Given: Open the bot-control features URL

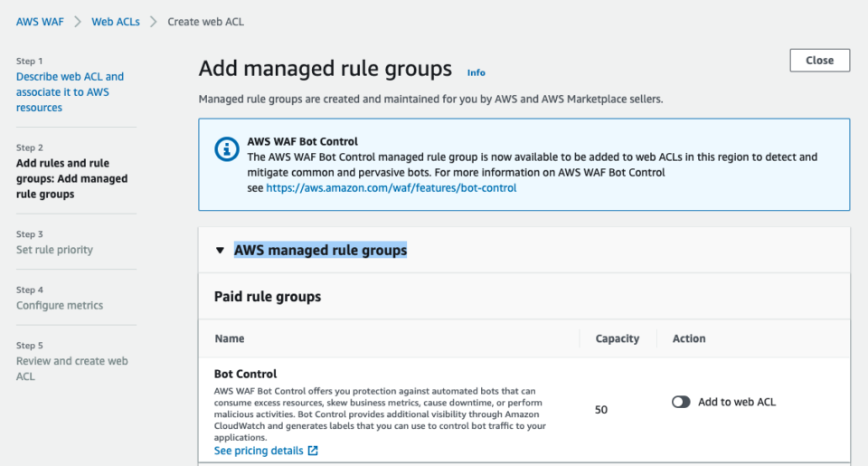Looking at the screenshot, I should click(x=392, y=188).
